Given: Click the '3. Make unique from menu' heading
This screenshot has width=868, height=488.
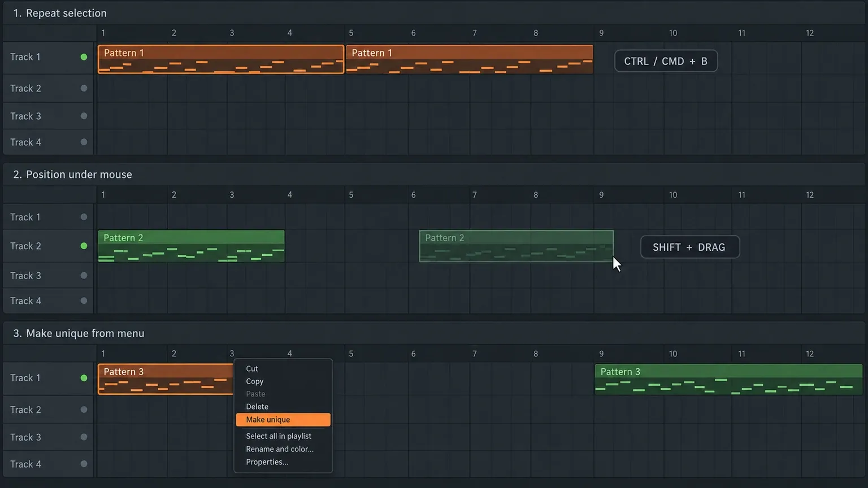Looking at the screenshot, I should tap(79, 333).
